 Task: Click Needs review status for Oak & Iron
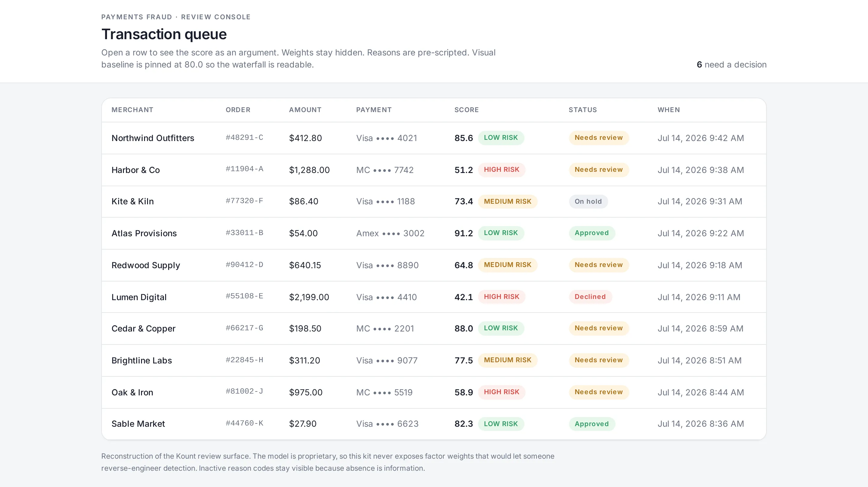point(599,392)
